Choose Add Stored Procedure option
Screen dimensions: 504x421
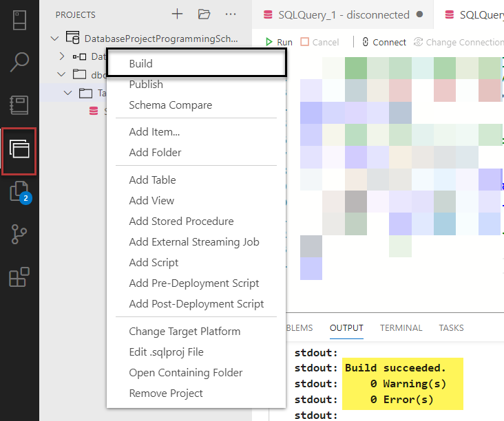click(181, 222)
